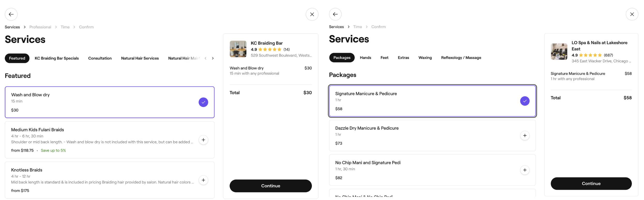The height and width of the screenshot is (200, 644).
Task: Click the LO Spa & Nails salon thumbnail
Action: pos(559,51)
